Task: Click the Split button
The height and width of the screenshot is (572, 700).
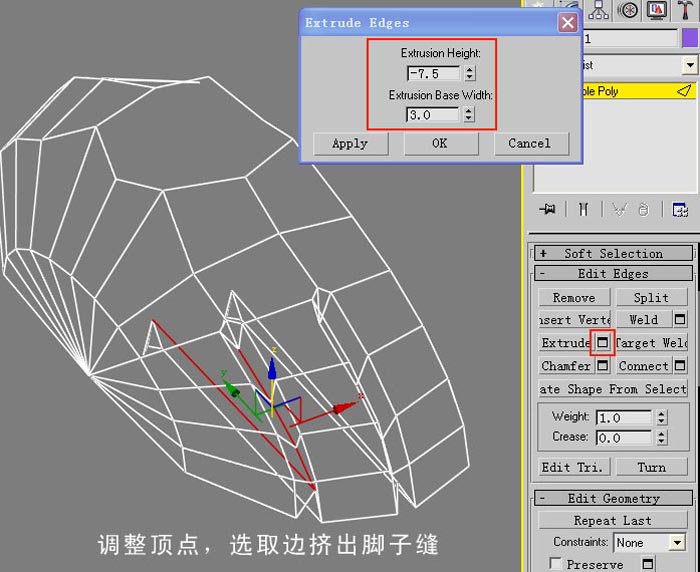Action: coord(651,297)
